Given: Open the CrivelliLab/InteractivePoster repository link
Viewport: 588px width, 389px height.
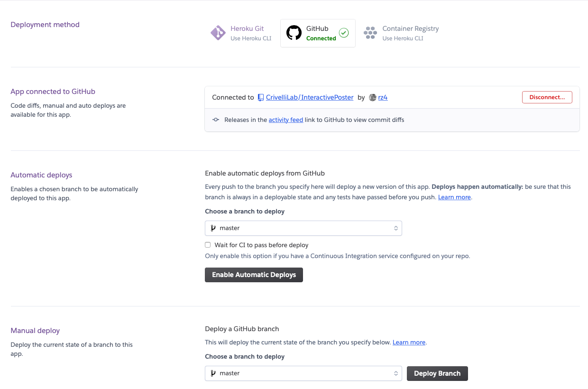Looking at the screenshot, I should click(310, 97).
